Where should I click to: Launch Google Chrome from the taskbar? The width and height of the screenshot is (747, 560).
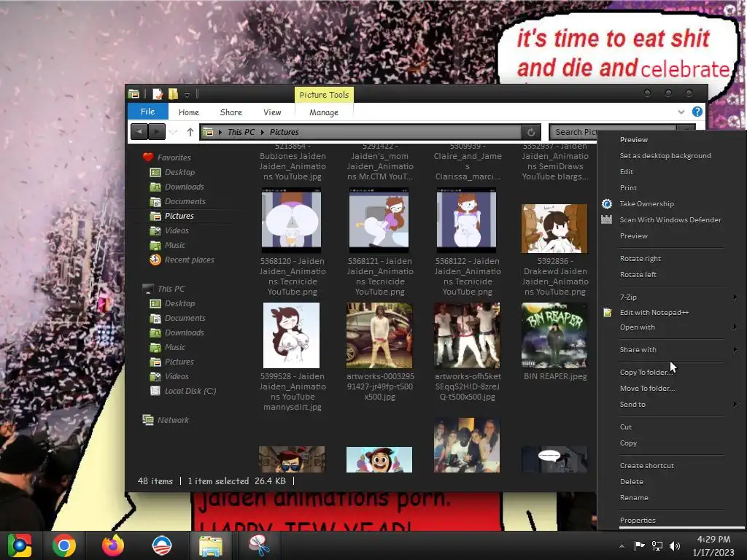64,545
